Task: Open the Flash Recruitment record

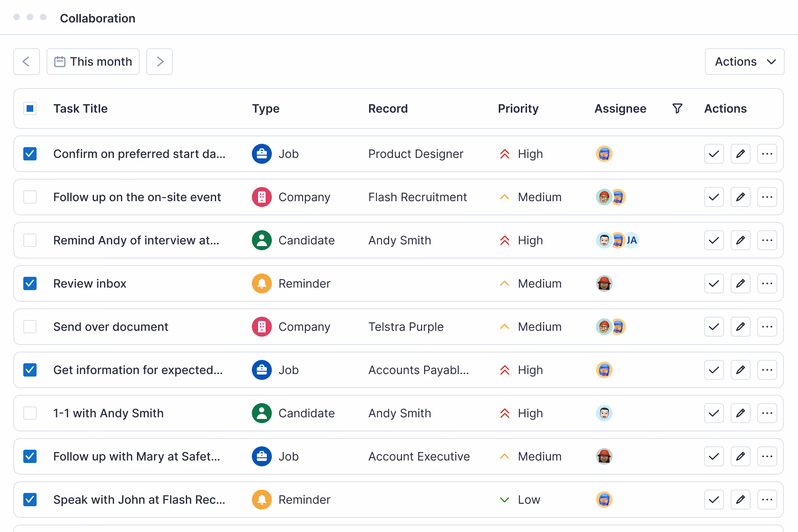Action: [418, 197]
